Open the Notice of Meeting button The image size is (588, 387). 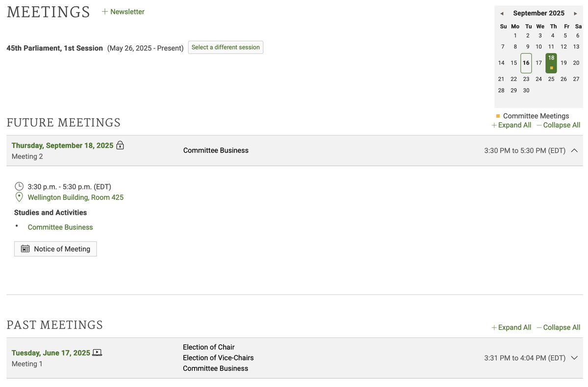coord(55,249)
